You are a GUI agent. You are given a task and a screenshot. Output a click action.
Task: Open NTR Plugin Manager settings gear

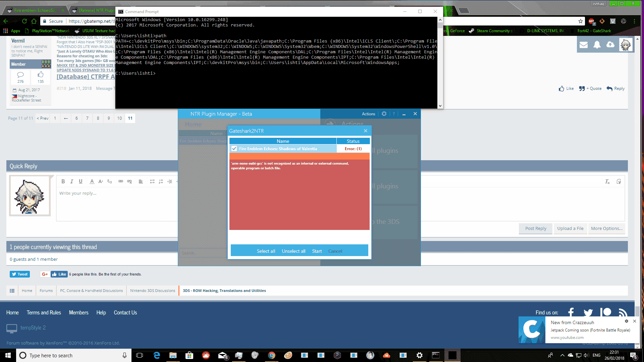384,114
